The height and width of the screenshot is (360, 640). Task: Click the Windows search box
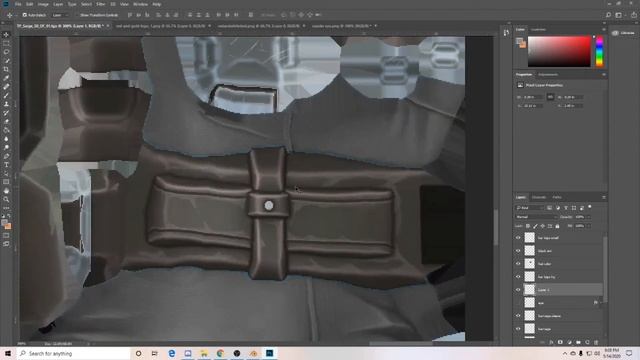tap(73, 353)
